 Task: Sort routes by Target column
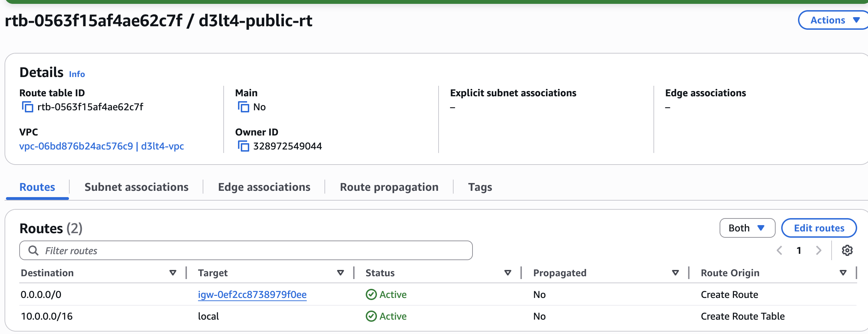[x=340, y=273]
